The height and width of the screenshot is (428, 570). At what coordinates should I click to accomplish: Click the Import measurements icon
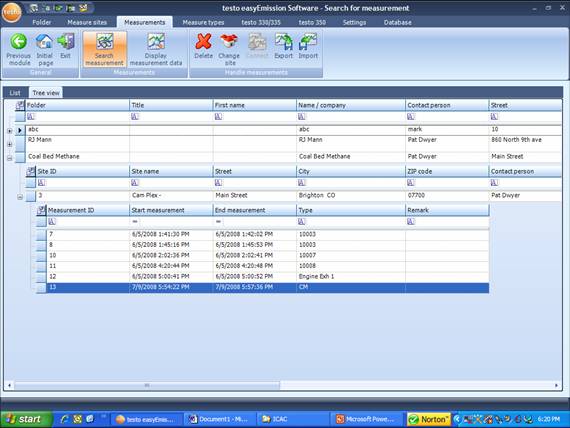[308, 41]
